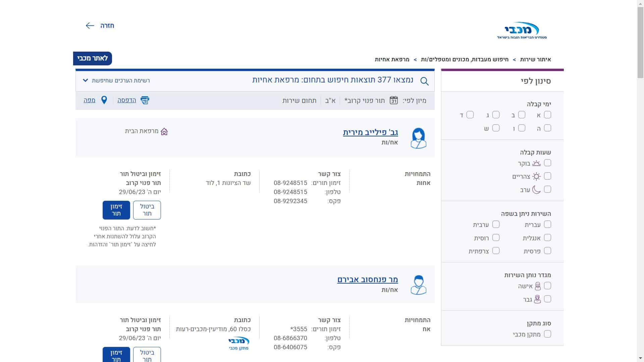Image resolution: width=644 pixels, height=362 pixels.
Task: Click the back arrow icon next to חזרה
Action: [x=90, y=26]
